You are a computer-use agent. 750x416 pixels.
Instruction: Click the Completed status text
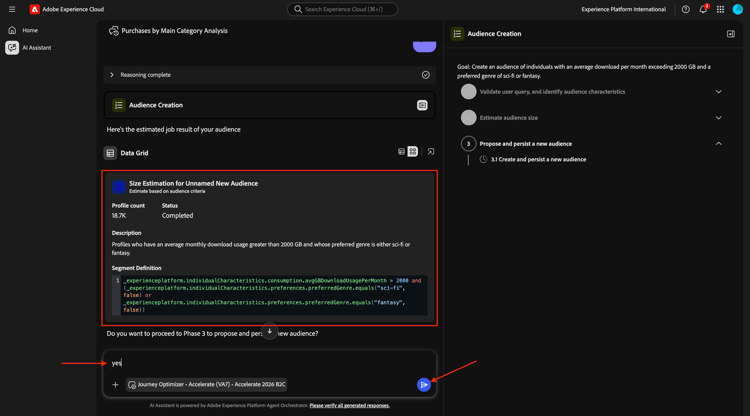coord(177,216)
